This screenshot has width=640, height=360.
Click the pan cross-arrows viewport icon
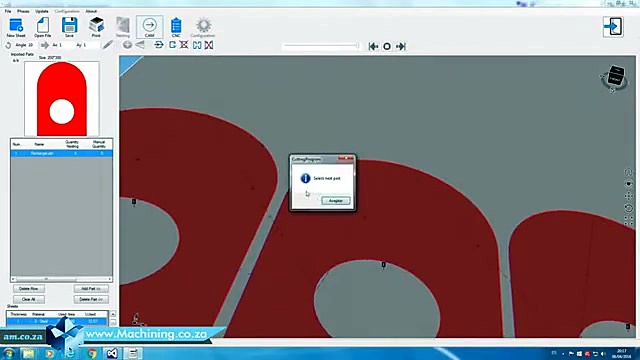629,196
